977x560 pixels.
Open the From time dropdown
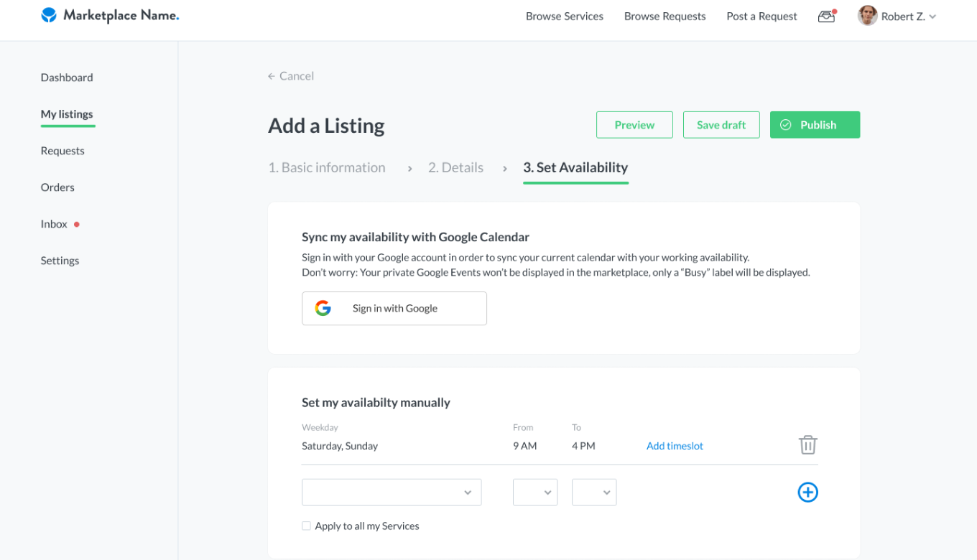(535, 493)
